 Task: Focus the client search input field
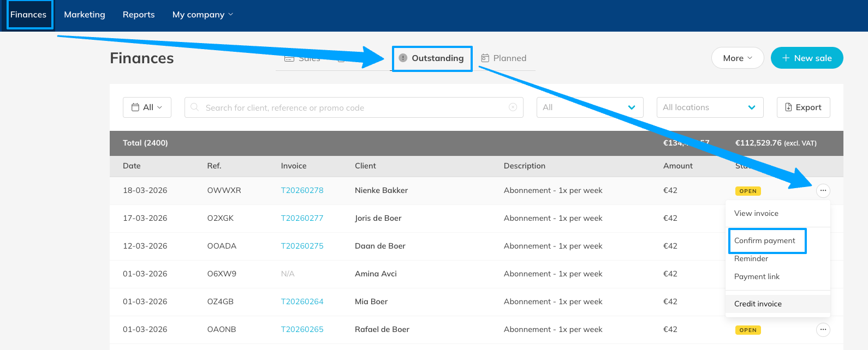tap(349, 107)
